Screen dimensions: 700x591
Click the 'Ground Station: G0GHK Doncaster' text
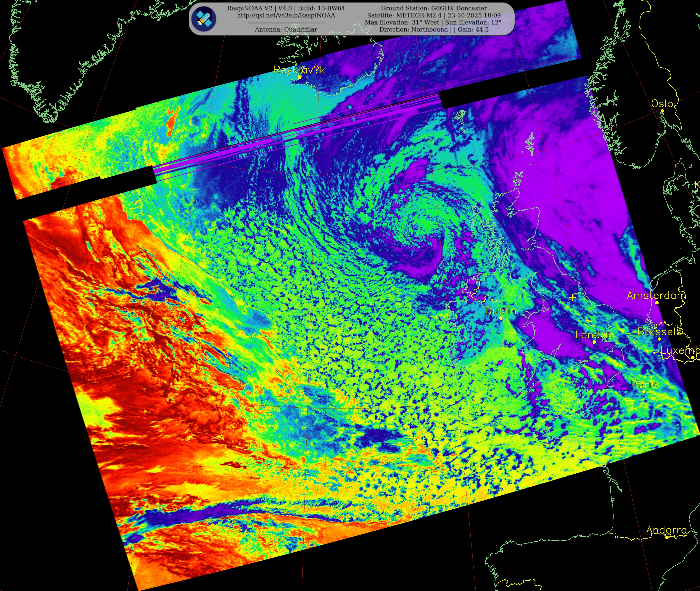434,8
